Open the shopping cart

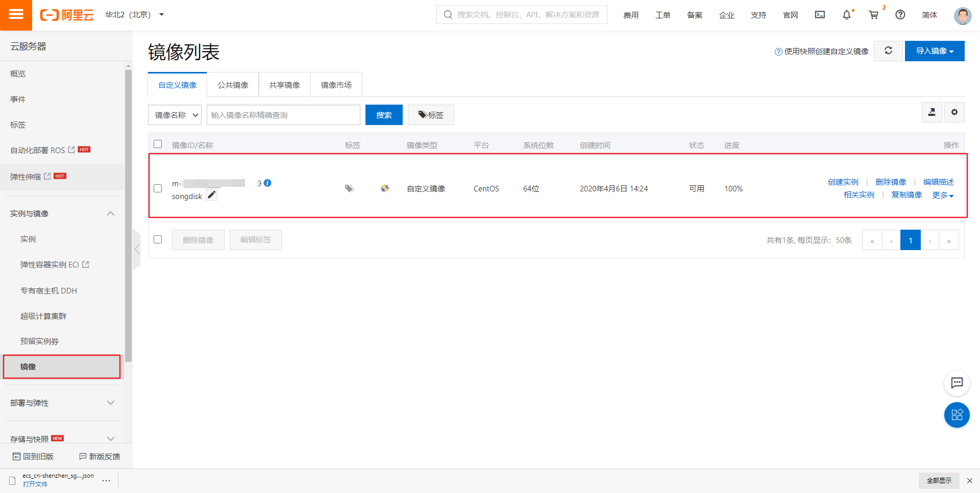[x=874, y=15]
